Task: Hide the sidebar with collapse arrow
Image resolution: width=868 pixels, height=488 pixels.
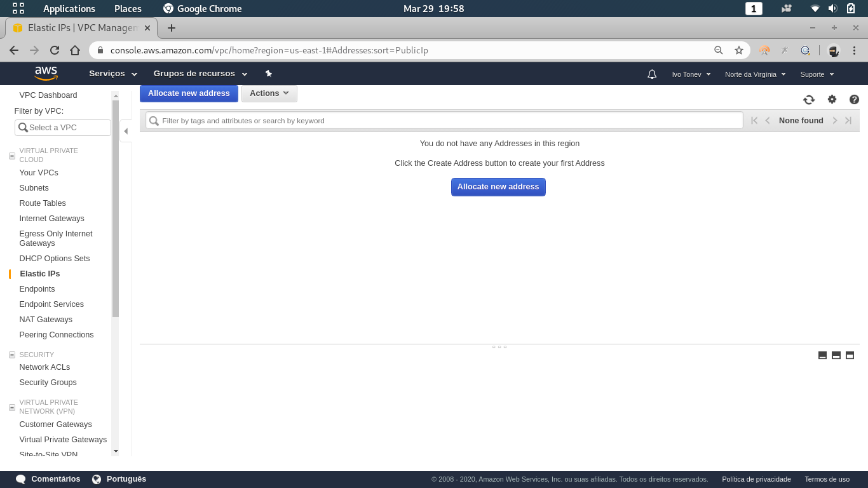Action: point(125,132)
